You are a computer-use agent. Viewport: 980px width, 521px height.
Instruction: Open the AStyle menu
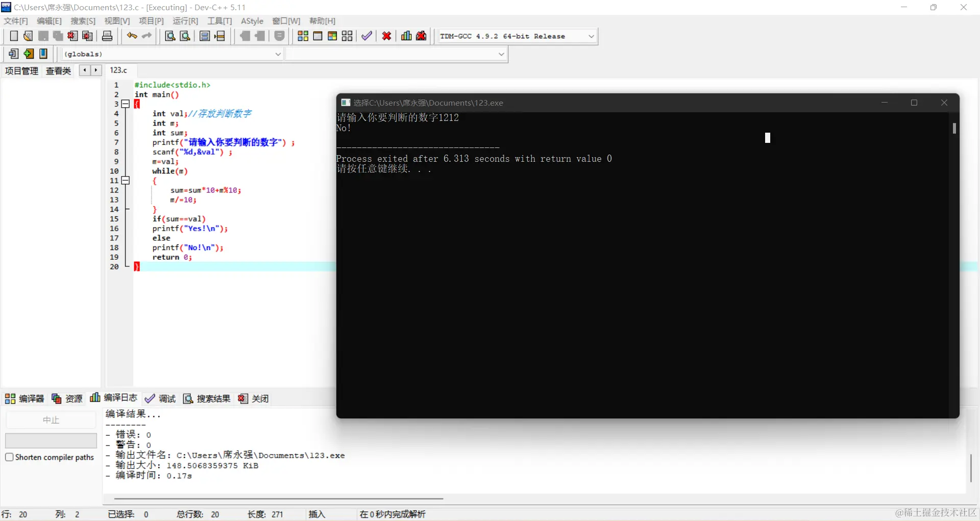252,21
